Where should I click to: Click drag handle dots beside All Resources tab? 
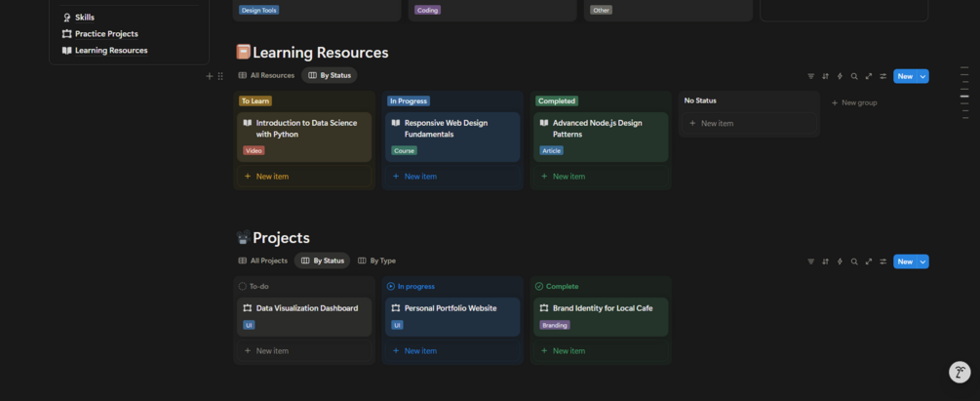[220, 76]
